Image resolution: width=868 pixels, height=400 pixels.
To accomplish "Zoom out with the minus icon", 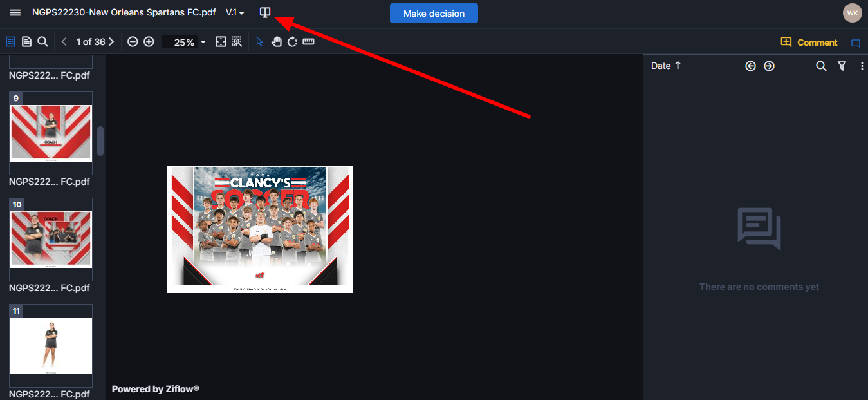I will pyautogui.click(x=133, y=42).
